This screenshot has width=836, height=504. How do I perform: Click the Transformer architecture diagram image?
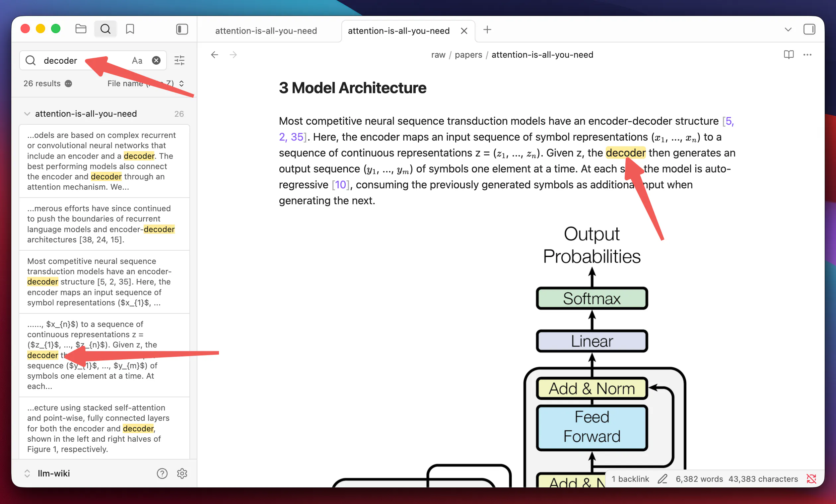[x=509, y=356]
